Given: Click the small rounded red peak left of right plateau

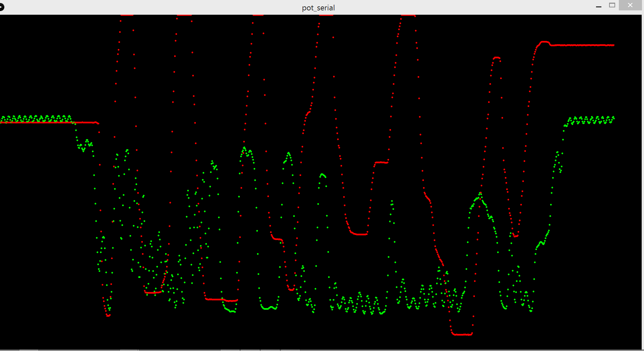Looking at the screenshot, I should click(x=497, y=58).
